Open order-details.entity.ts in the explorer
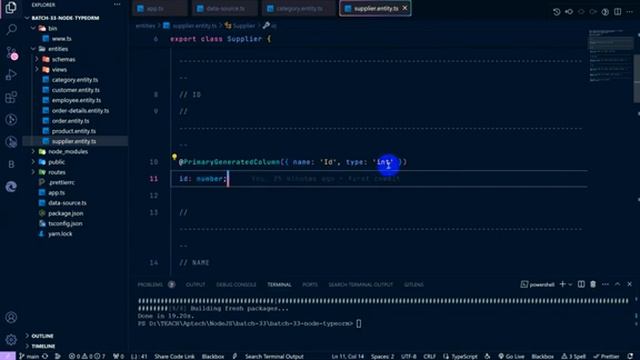This screenshot has width=640, height=360. 80,111
